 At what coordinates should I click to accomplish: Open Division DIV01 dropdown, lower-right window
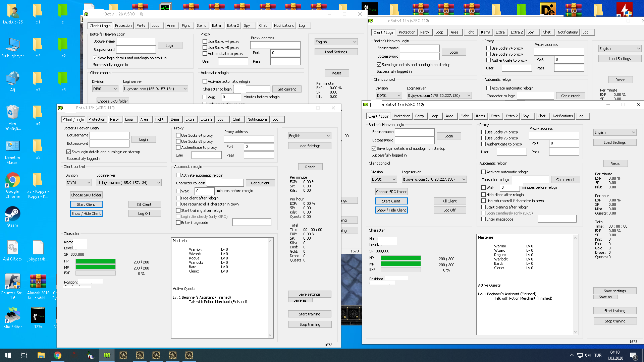(384, 179)
